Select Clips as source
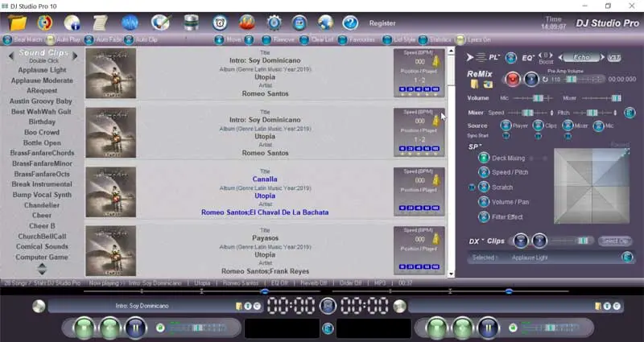This screenshot has width=644, height=342. [x=538, y=126]
